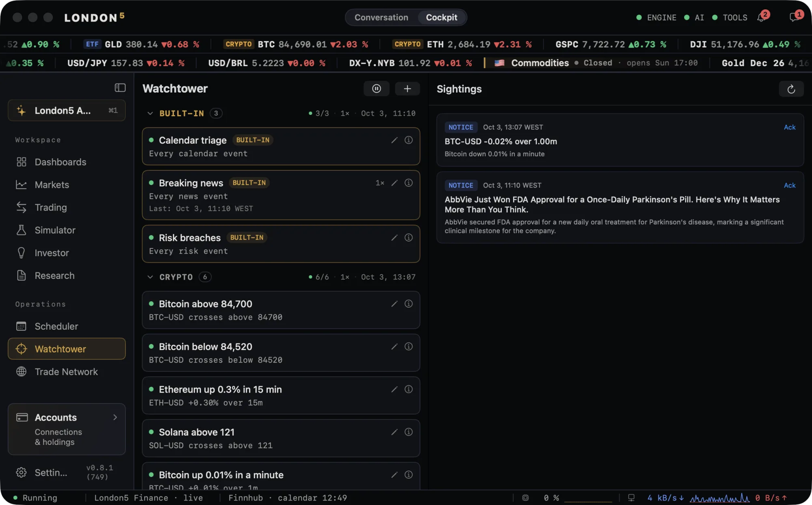812x505 pixels.
Task: Show info for Breaking news watcher
Action: tap(409, 183)
